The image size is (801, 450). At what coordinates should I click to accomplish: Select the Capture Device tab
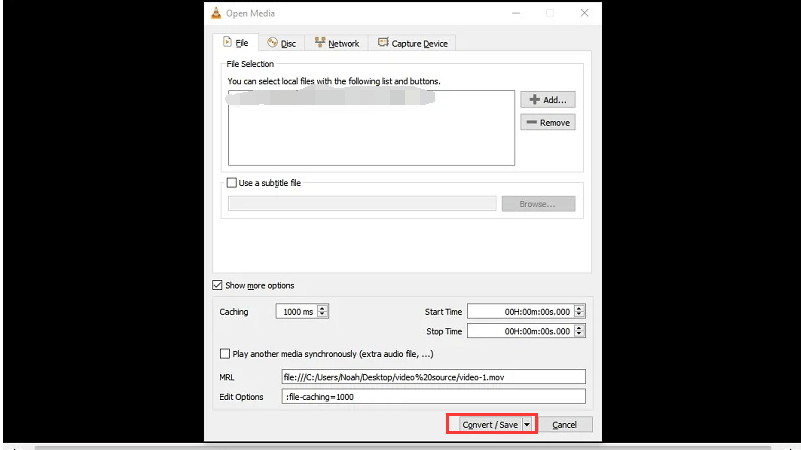tap(412, 43)
